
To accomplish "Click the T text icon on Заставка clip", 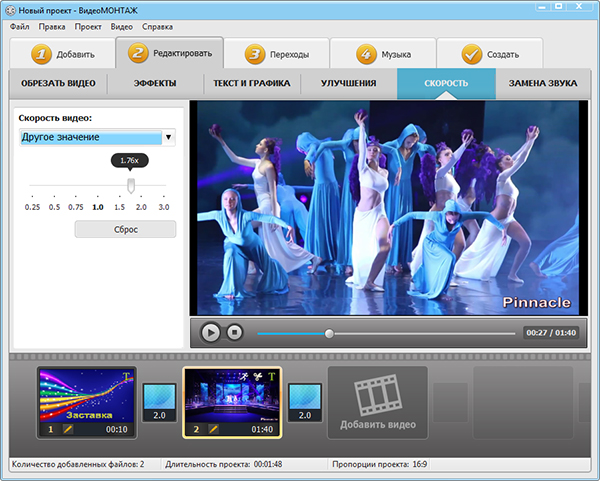I will point(126,377).
